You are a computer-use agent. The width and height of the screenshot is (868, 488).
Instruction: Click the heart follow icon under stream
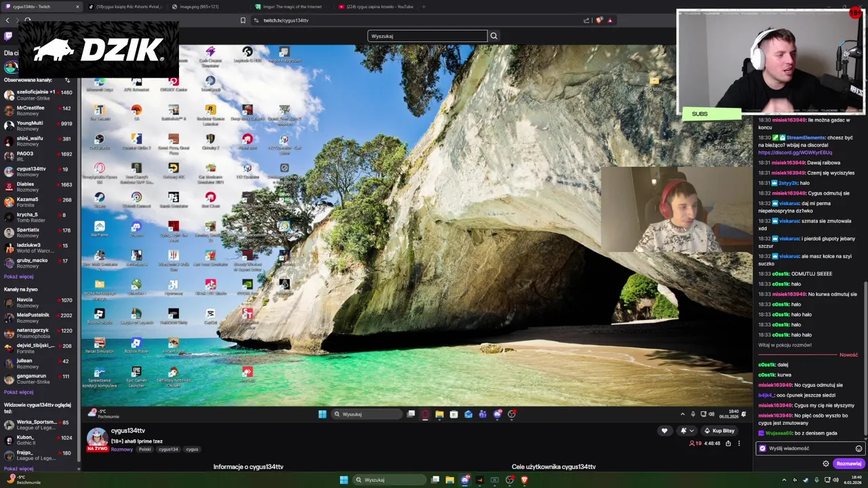[x=665, y=431]
